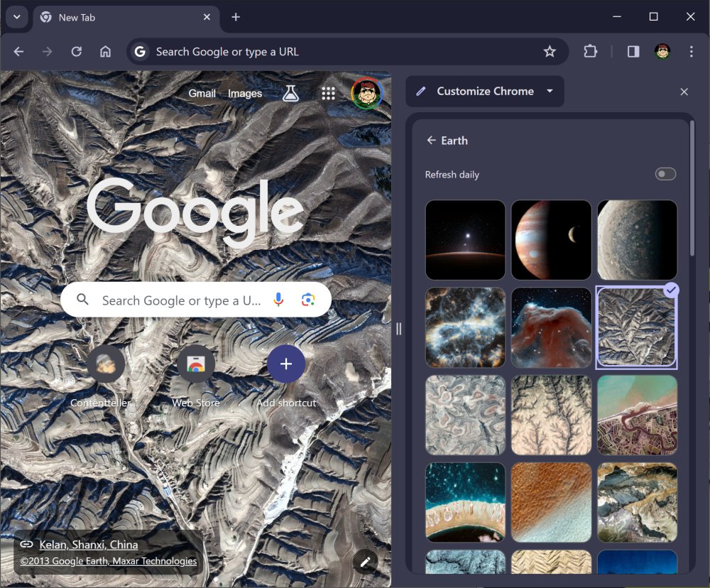The width and height of the screenshot is (710, 588).
Task: Open the Extensions puzzle icon
Action: tap(590, 52)
